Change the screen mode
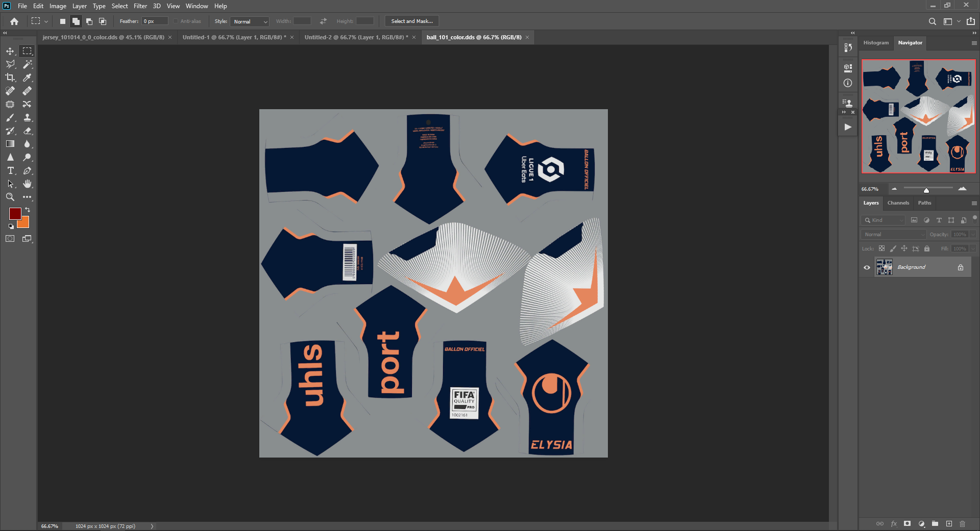 coord(27,238)
